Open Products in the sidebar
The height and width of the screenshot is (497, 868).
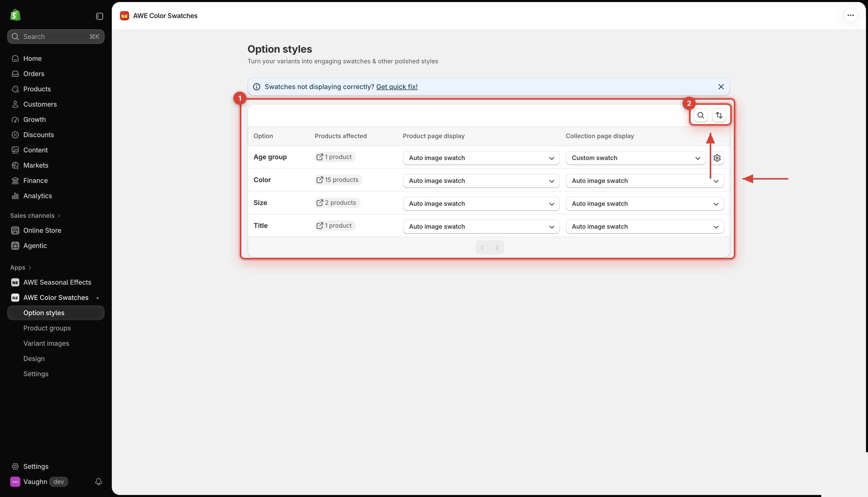(56, 89)
